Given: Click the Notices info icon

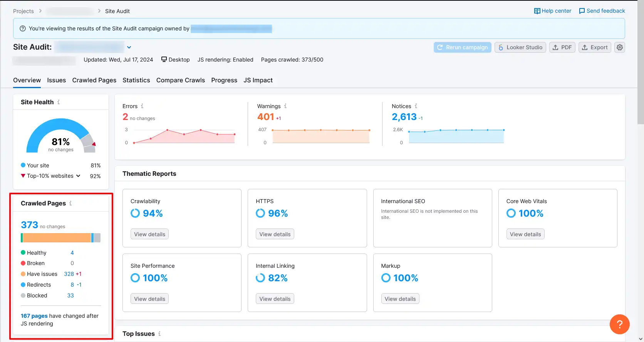Looking at the screenshot, I should click(x=416, y=106).
